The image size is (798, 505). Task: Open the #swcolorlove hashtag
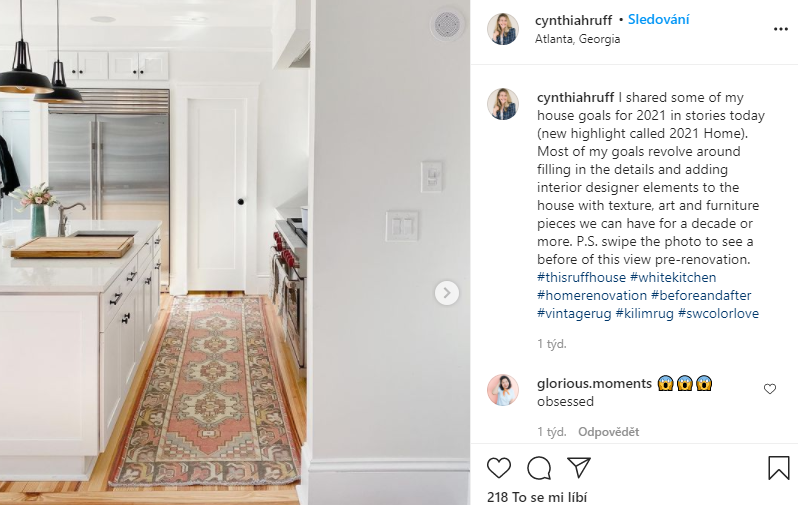pos(718,313)
